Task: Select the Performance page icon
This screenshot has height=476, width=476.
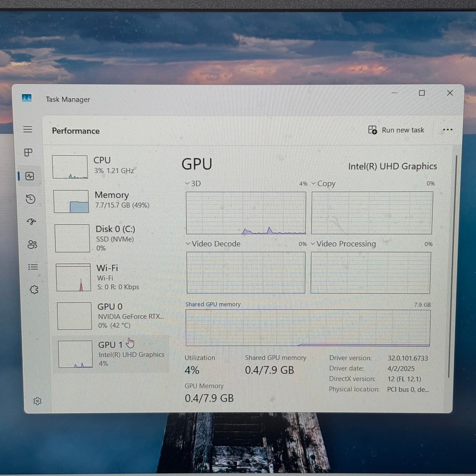Action: pyautogui.click(x=30, y=176)
